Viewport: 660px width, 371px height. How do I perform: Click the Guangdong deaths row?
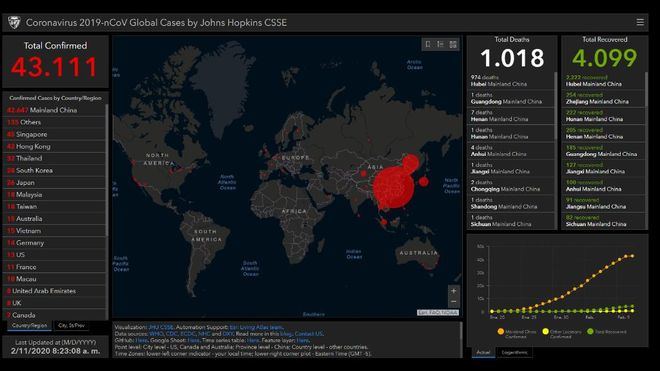(511, 99)
